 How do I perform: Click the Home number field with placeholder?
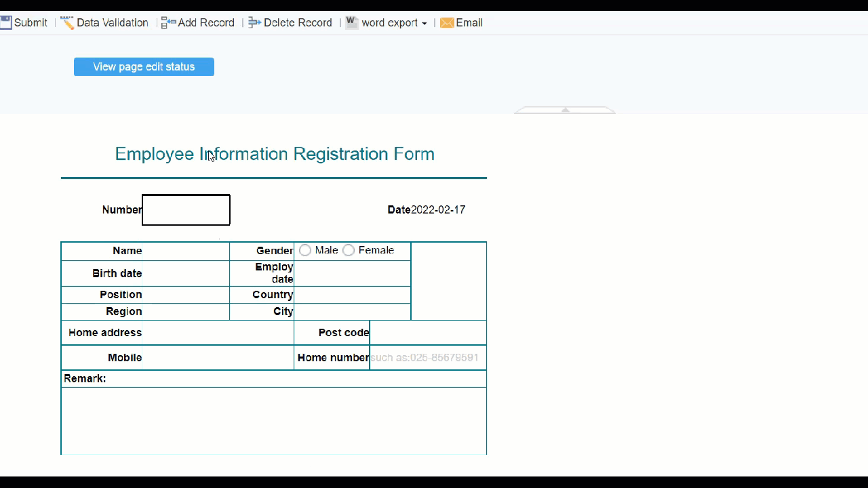428,358
